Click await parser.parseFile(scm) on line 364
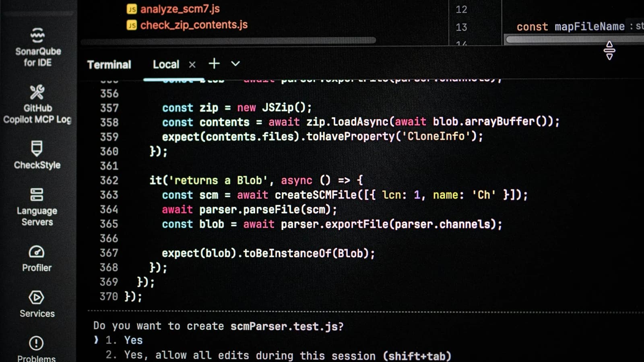Image resolution: width=644 pixels, height=362 pixels. point(249,210)
